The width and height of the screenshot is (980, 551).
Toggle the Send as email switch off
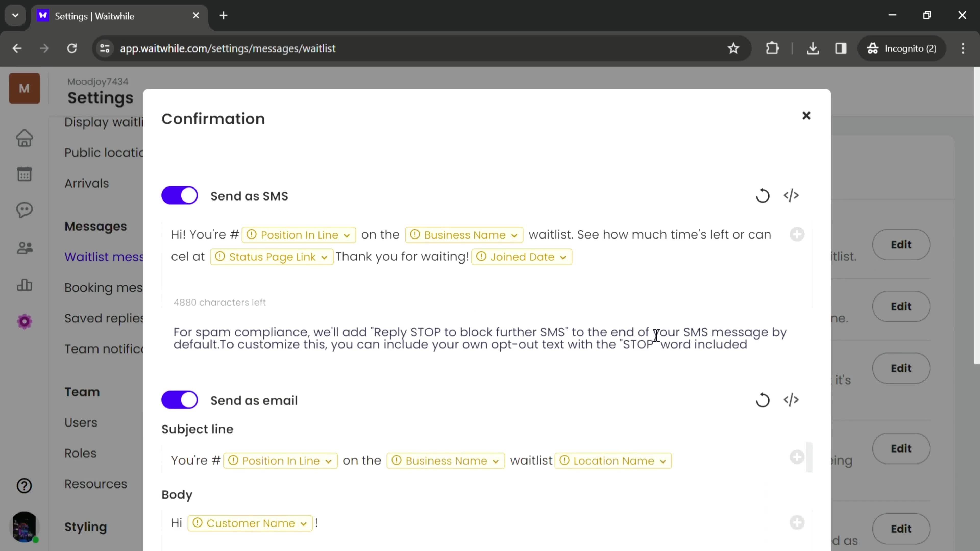tap(180, 400)
